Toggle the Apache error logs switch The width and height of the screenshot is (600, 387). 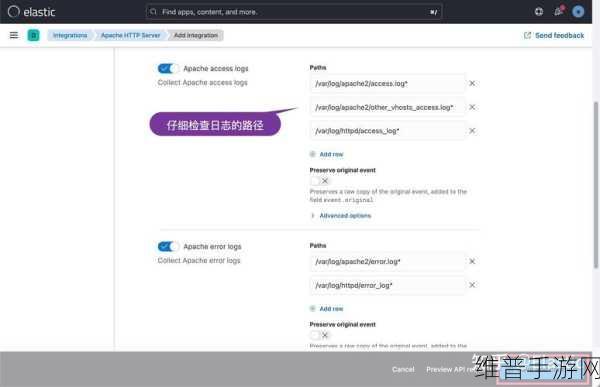pyautogui.click(x=168, y=247)
